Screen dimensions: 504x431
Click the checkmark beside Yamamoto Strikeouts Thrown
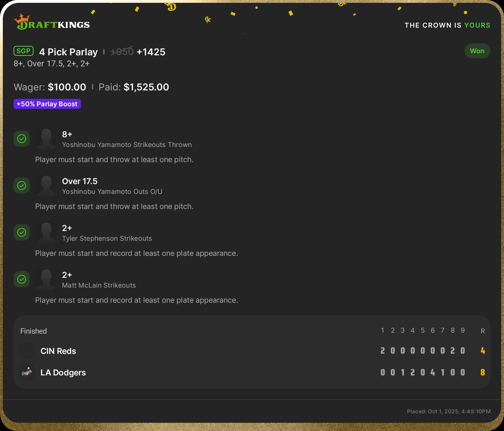[22, 139]
